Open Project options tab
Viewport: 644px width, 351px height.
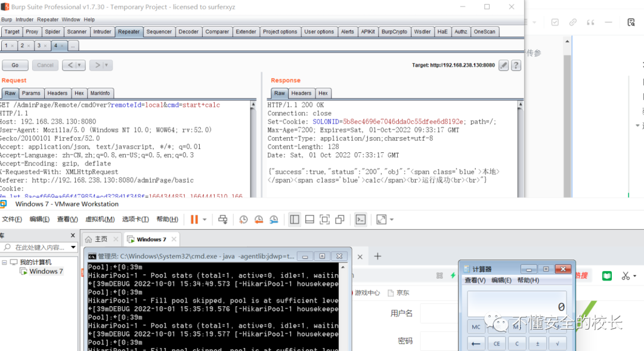coord(280,32)
